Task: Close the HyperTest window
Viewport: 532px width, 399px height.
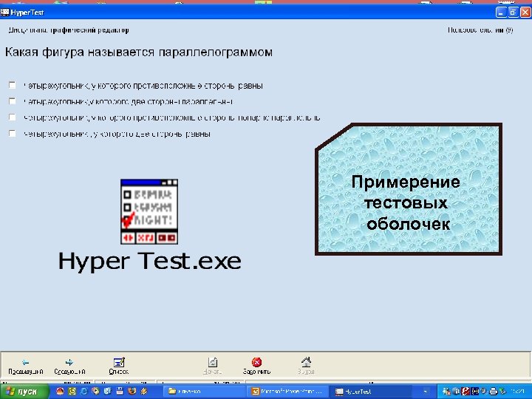Action: (525, 13)
